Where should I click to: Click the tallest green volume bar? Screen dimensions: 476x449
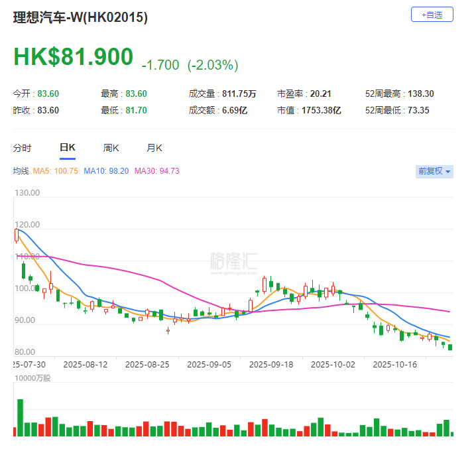point(20,417)
